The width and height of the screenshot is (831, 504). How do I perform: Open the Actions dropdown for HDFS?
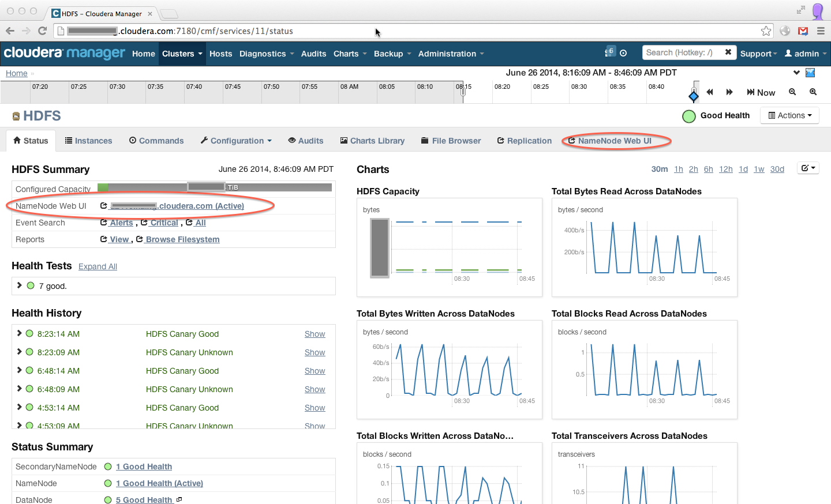coord(789,115)
